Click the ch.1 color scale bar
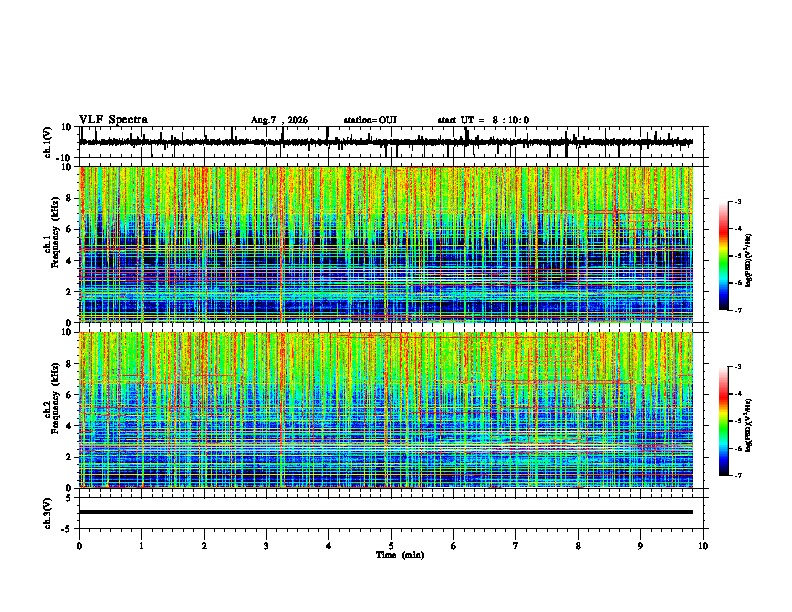This screenshot has height=612, width=792. click(x=723, y=256)
